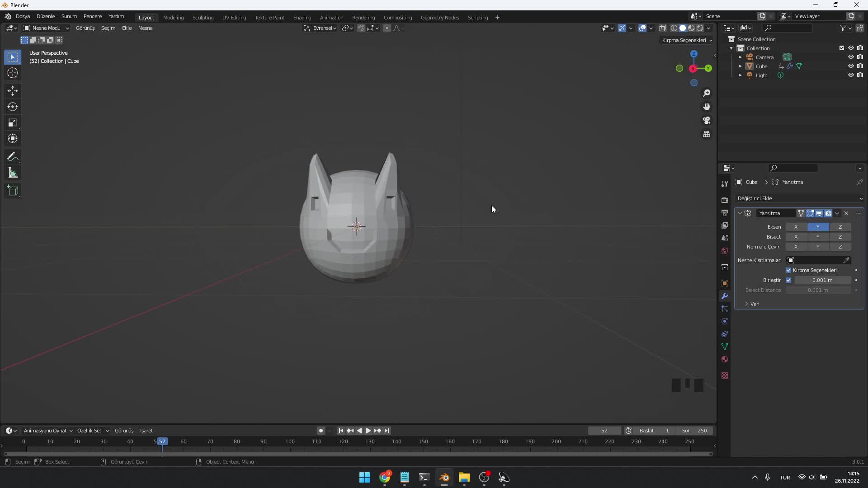The image size is (868, 488).
Task: Click frame 52 on the timeline
Action: (x=161, y=441)
